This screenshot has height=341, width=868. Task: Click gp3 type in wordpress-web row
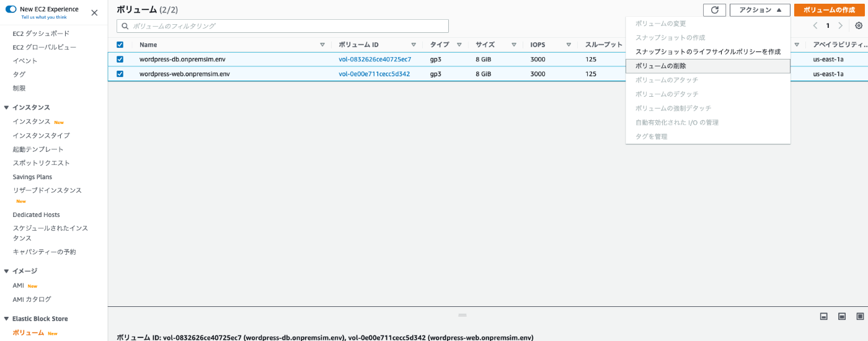pos(436,74)
